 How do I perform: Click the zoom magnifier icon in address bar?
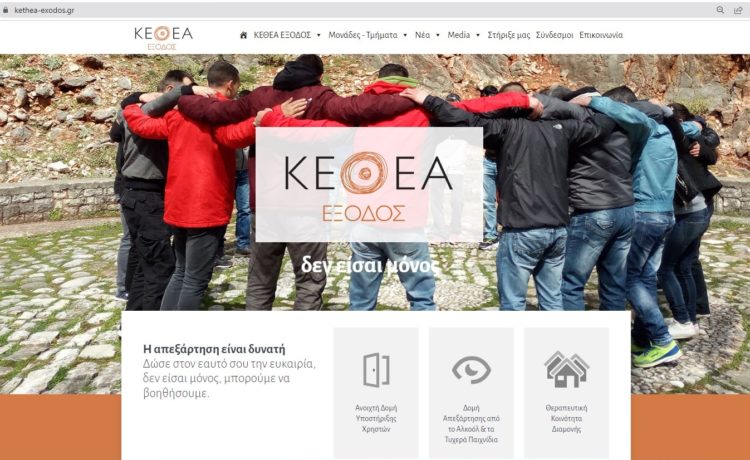click(720, 10)
